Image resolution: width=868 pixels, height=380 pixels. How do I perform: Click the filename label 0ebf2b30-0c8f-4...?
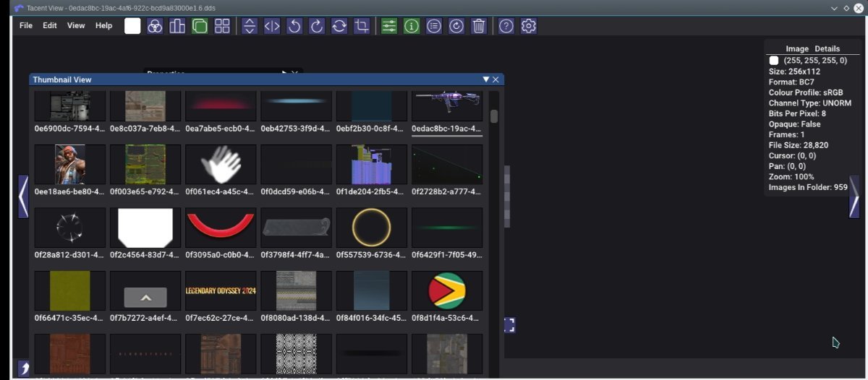point(372,129)
